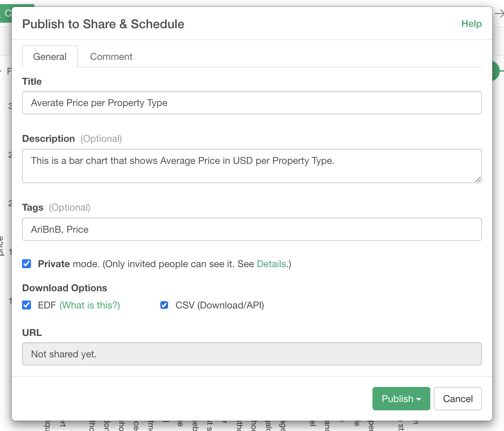
Task: Select the General tab
Action: pos(50,57)
